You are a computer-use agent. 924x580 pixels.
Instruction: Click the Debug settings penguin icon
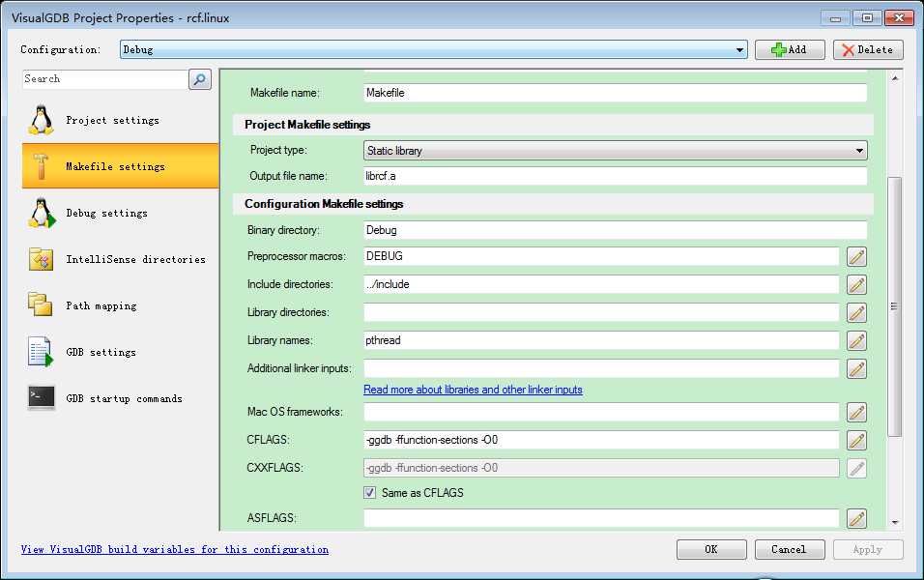click(x=42, y=213)
